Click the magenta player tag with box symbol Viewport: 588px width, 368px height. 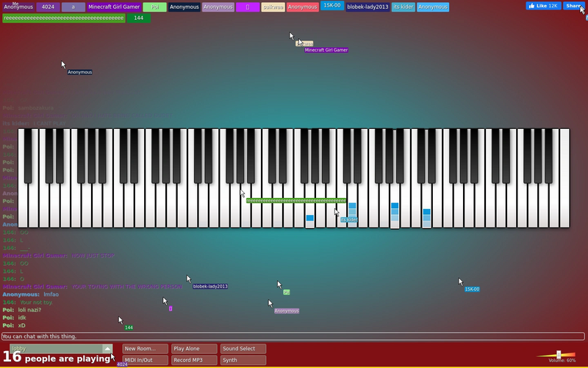(248, 7)
